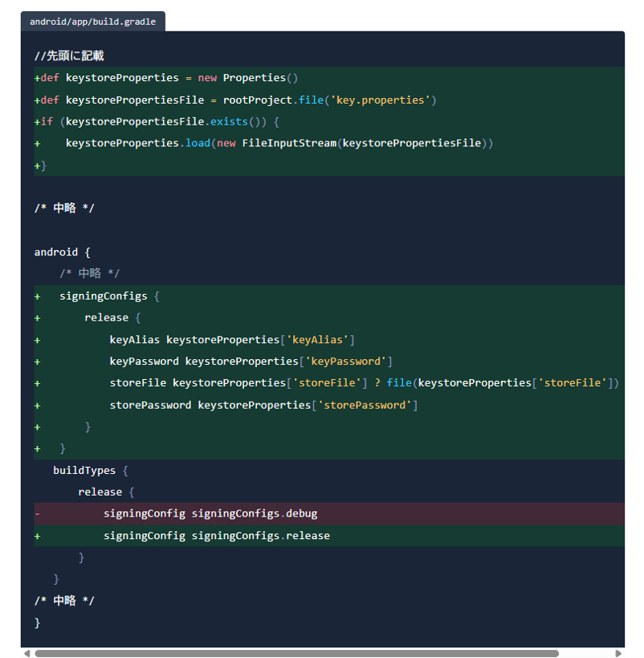This screenshot has height=658, width=644.
Task: Click the indented '/* 中略 */' comment inside android
Action: click(89, 274)
